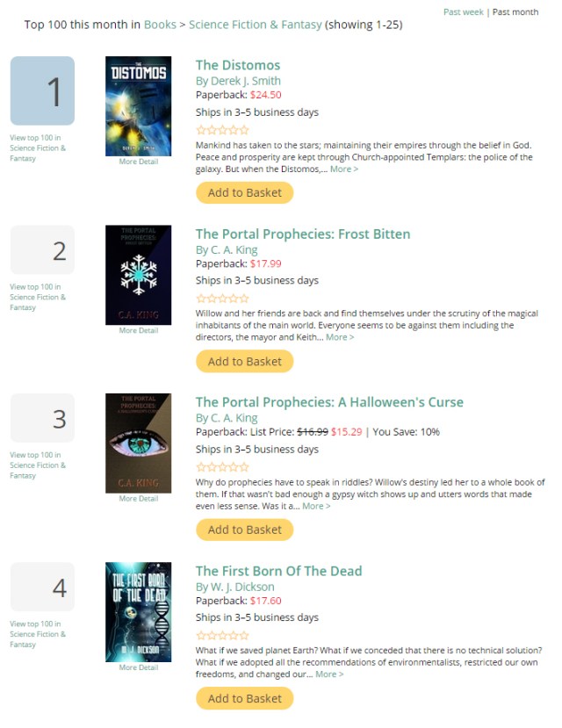The width and height of the screenshot is (562, 728).
Task: Open More Detail under The Distomos cover
Action: (x=139, y=162)
